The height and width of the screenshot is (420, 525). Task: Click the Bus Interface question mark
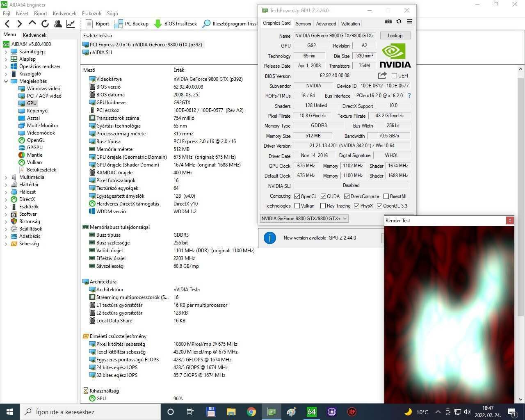409,96
